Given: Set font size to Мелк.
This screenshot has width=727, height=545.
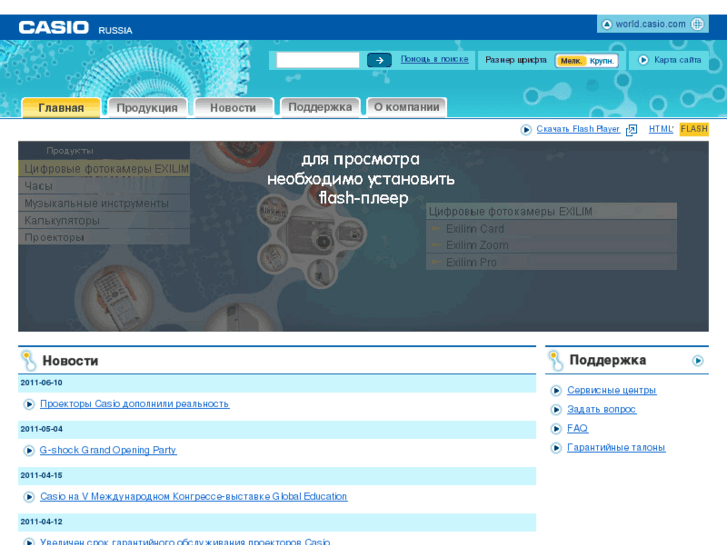Looking at the screenshot, I should (571, 61).
